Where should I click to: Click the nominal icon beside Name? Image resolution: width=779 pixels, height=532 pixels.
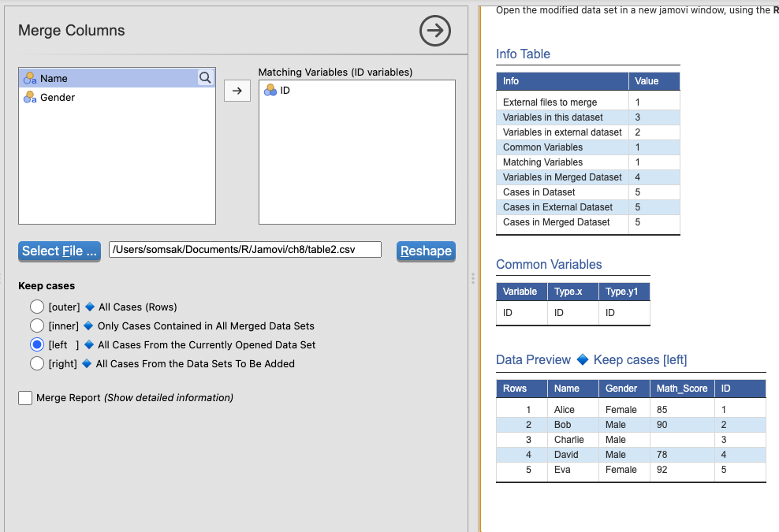point(30,78)
